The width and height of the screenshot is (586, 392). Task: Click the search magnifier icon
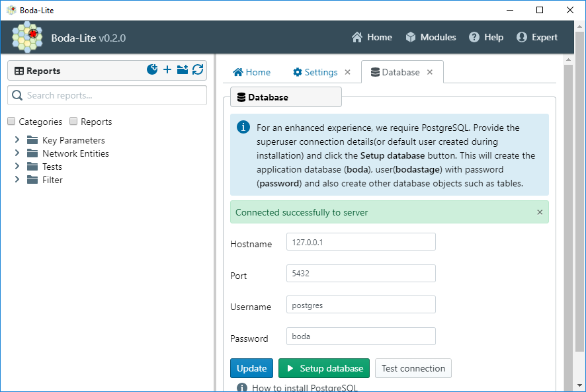pyautogui.click(x=17, y=95)
